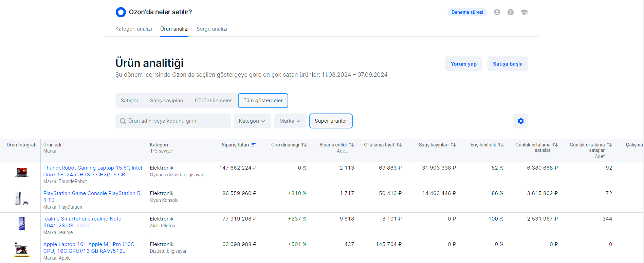This screenshot has height=263, width=644.
Task: Click Sipariş tutarı sort order icon
Action: point(253,145)
